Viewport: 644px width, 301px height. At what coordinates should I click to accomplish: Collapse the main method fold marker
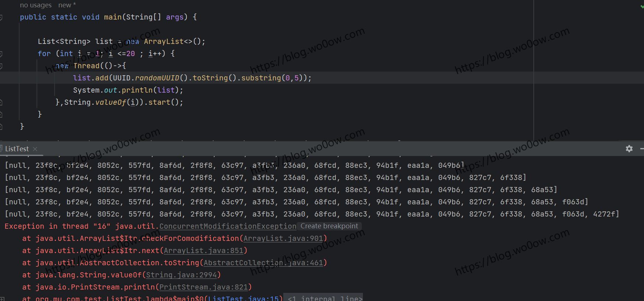[1, 17]
